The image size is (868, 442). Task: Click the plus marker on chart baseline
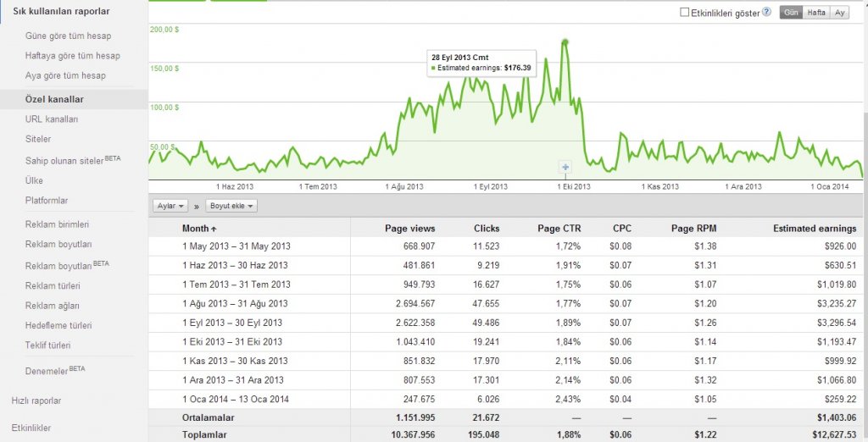[x=565, y=167]
